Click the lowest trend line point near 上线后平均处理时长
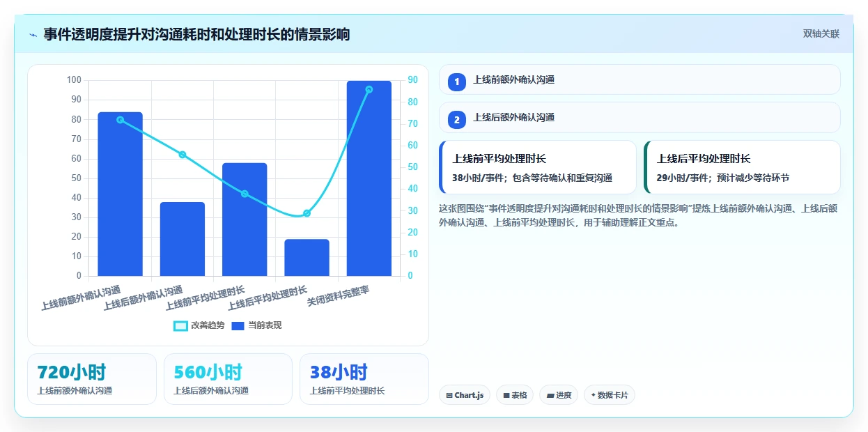The height and width of the screenshot is (432, 868). click(x=307, y=213)
